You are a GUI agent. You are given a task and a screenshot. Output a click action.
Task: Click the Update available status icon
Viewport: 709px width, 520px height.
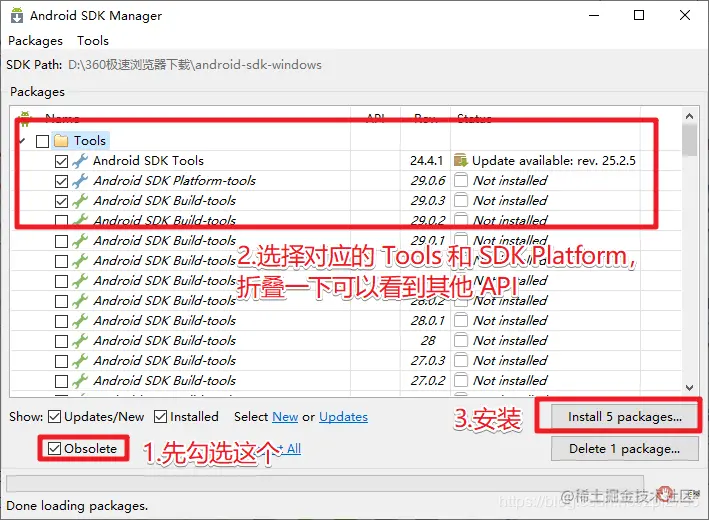point(460,161)
